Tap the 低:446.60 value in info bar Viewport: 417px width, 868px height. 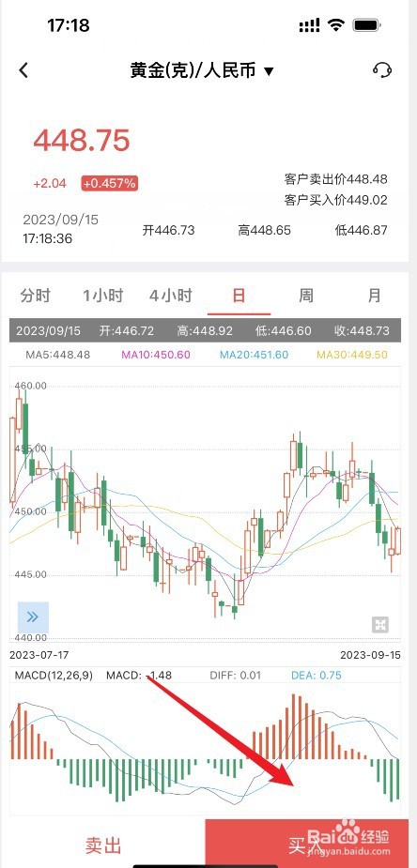(x=284, y=331)
